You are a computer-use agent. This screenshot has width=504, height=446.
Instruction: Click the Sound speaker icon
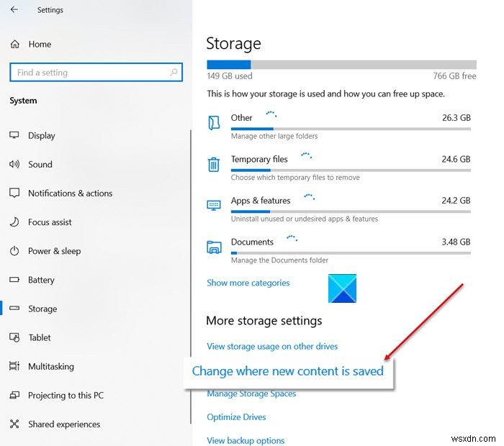coord(14,164)
